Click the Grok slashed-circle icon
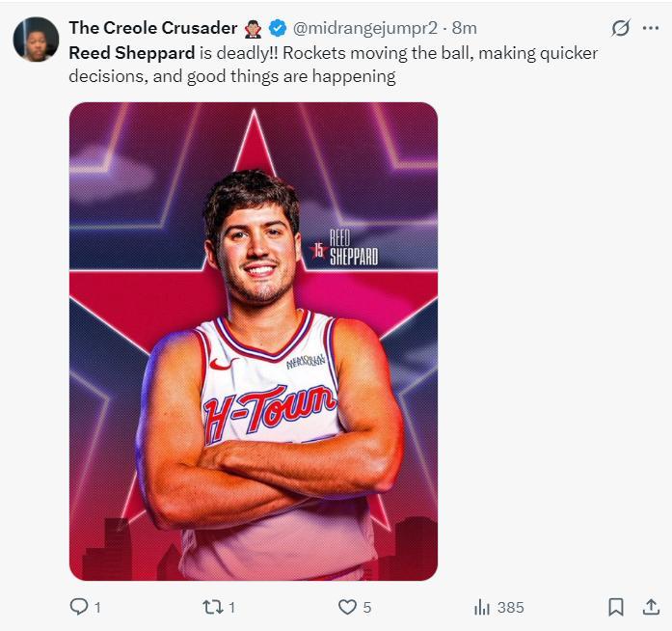 pyautogui.click(x=621, y=29)
